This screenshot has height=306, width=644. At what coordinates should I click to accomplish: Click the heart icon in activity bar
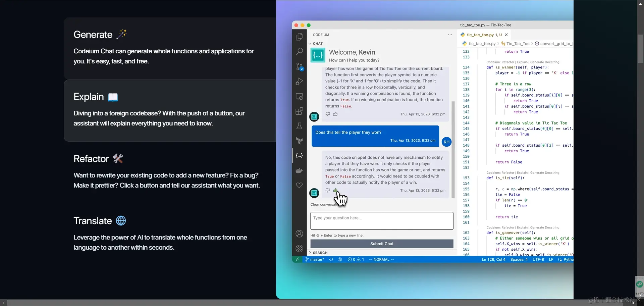(299, 185)
